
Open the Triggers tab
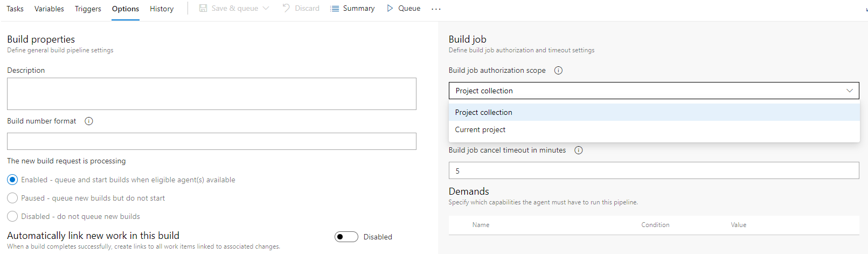[88, 9]
